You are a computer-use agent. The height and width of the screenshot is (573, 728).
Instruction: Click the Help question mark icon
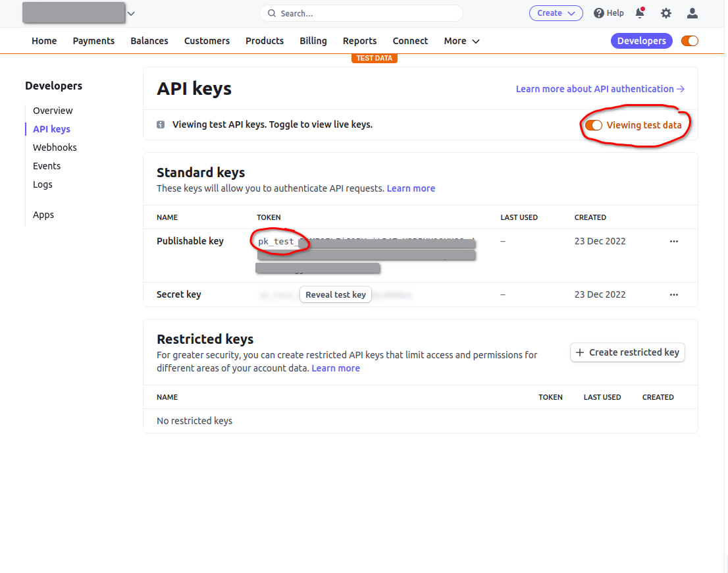pos(598,13)
